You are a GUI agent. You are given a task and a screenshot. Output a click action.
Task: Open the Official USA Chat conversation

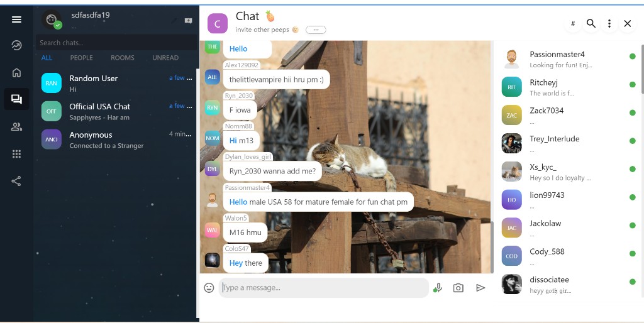(116, 111)
